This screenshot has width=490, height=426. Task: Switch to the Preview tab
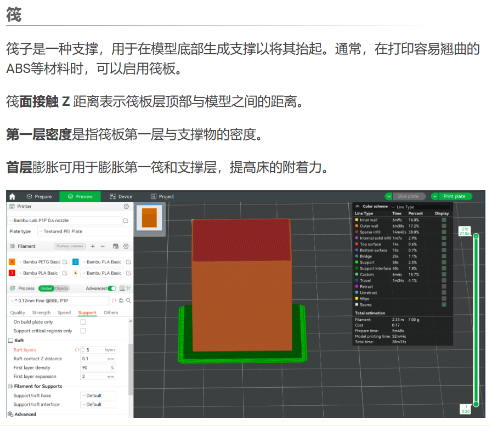(80, 197)
